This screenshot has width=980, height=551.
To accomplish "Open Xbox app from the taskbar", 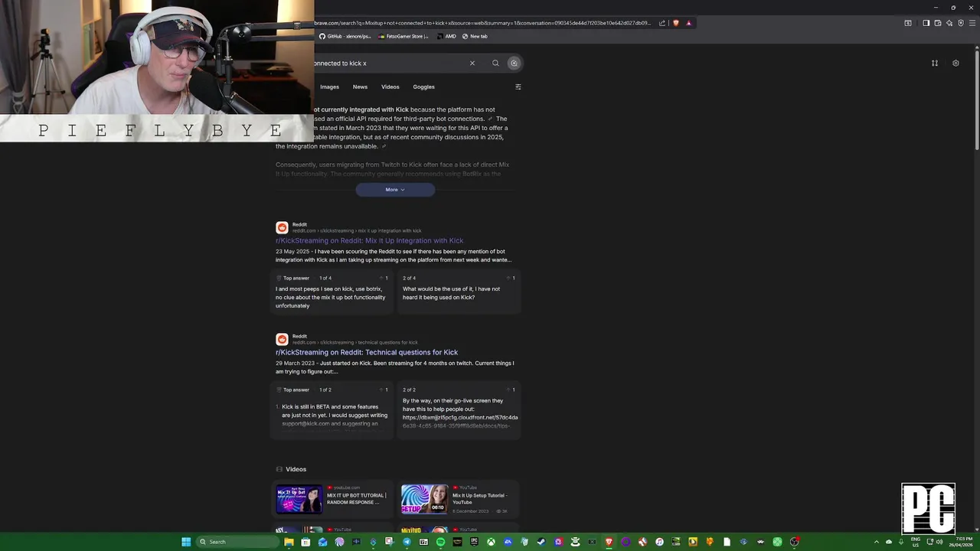I will (491, 542).
